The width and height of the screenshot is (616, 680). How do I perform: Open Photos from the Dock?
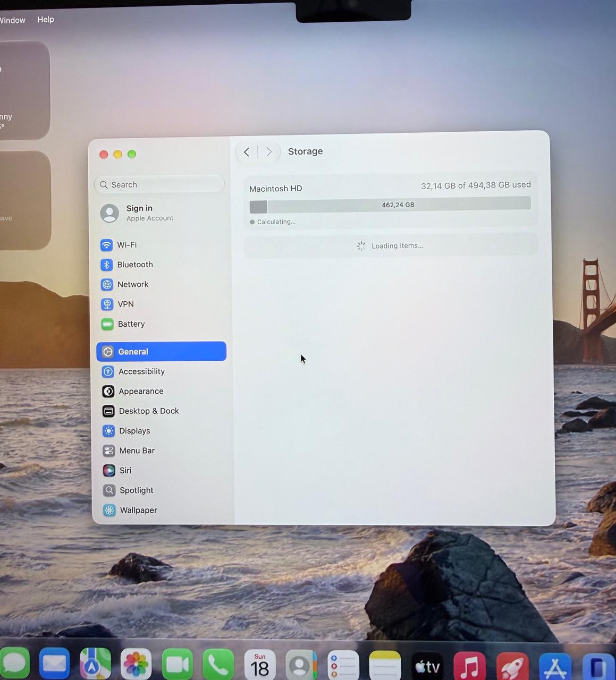click(x=136, y=664)
